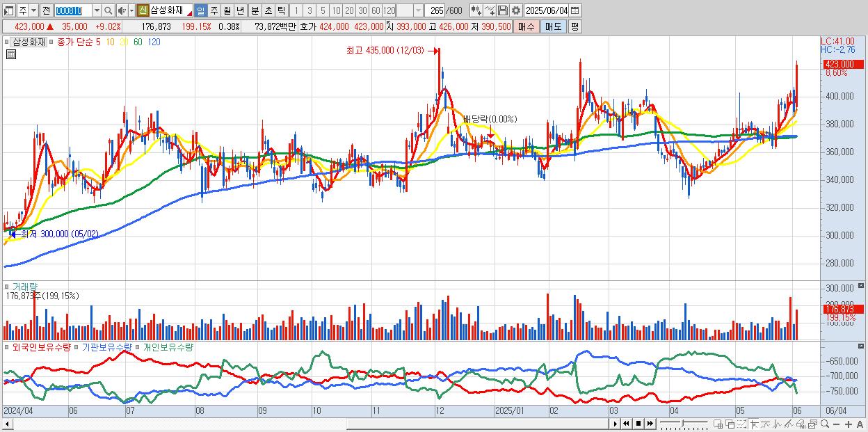Viewport: 868px width, 432px height.
Task: Play chart replay with the play button
Action: pyautogui.click(x=616, y=424)
